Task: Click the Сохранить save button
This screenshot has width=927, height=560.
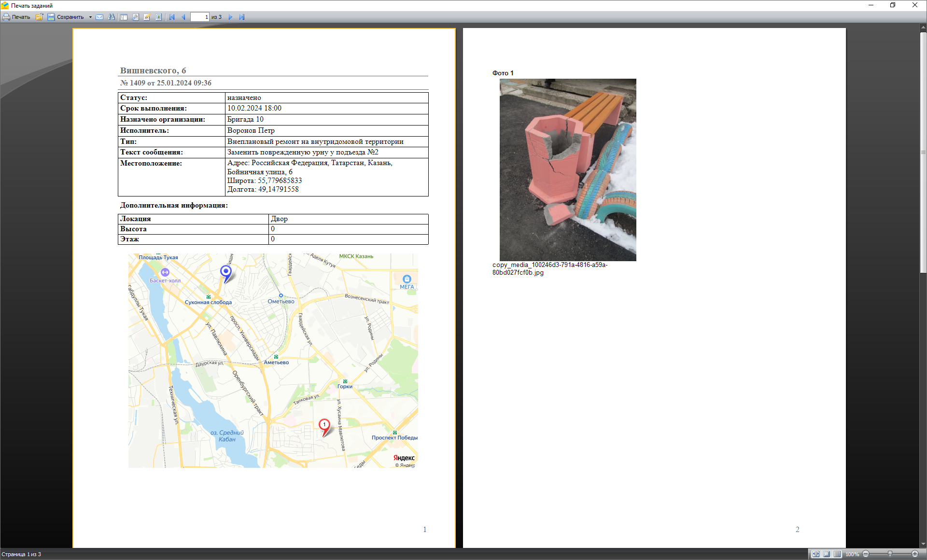Action: coord(66,17)
